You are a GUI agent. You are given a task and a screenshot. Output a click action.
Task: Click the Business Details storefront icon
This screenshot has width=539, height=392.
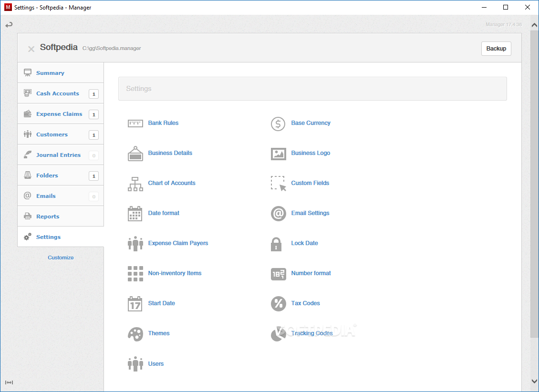pos(135,153)
